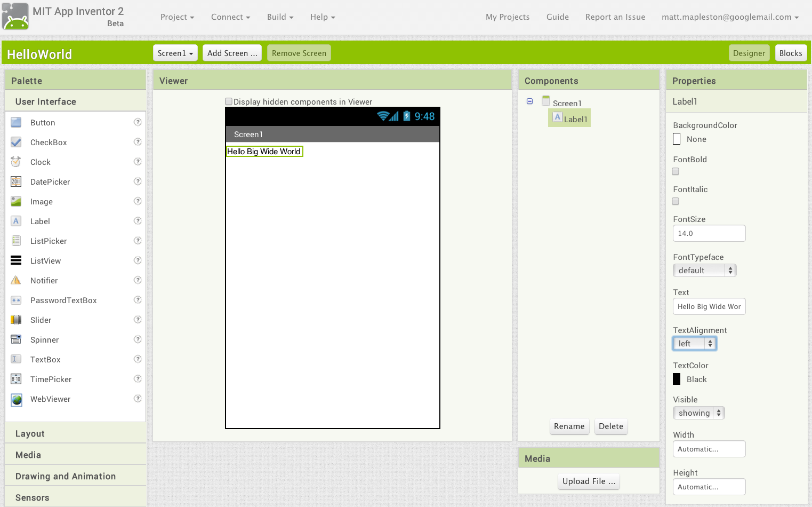Pick BackgroundColor using the None swatch
812x507 pixels.
tap(677, 139)
